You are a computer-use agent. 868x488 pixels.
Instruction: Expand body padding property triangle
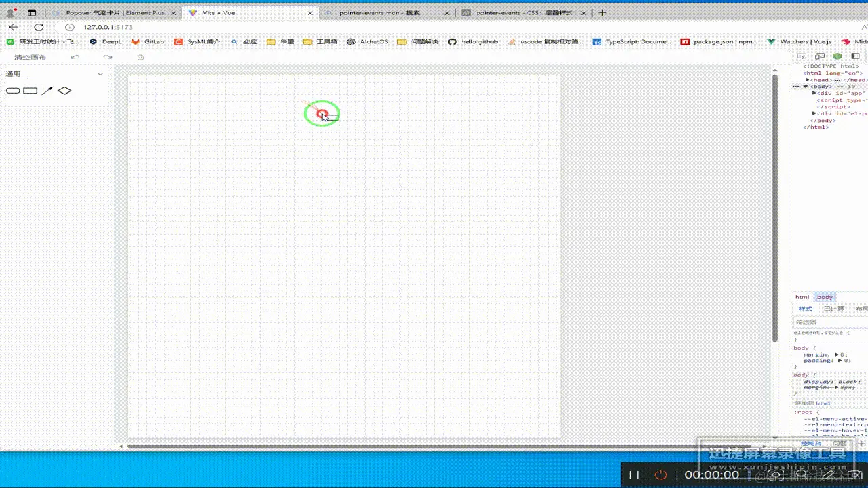click(x=839, y=361)
